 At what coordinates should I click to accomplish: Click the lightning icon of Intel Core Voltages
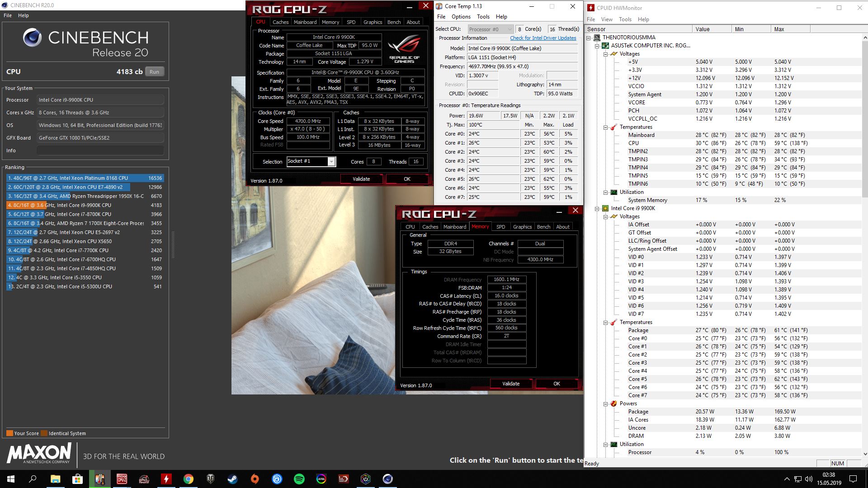(613, 216)
